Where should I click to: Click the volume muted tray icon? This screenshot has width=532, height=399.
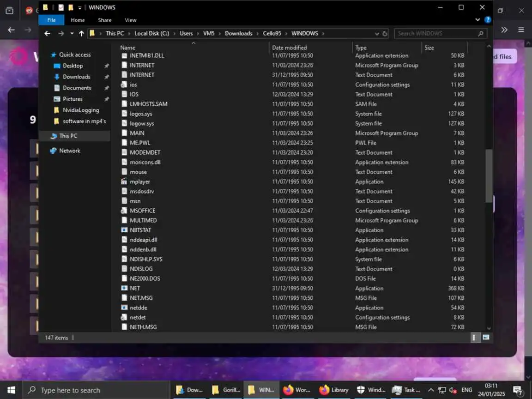click(x=453, y=390)
